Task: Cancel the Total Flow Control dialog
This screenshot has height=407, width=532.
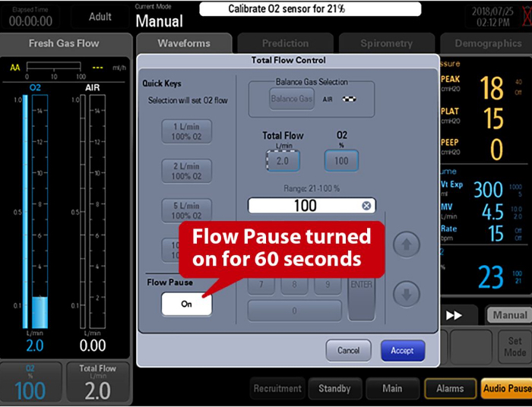Action: click(x=348, y=351)
